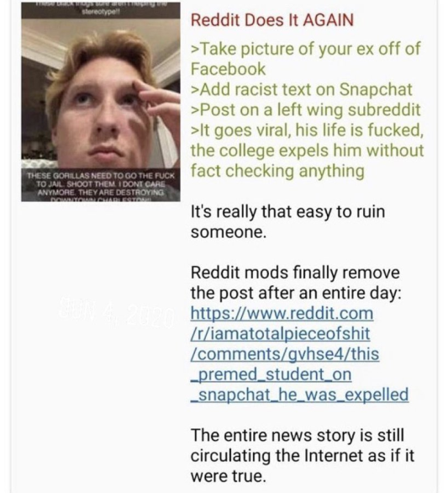Click the line 'the post after an entire day:'

[296, 293]
